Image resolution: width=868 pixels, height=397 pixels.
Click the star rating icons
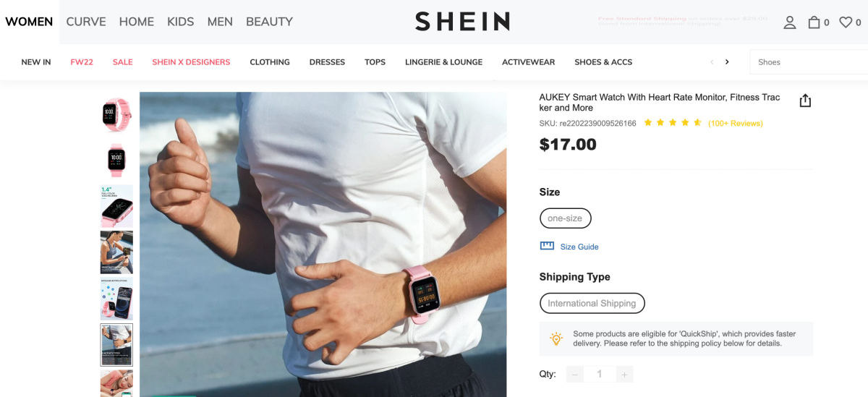pyautogui.click(x=673, y=123)
